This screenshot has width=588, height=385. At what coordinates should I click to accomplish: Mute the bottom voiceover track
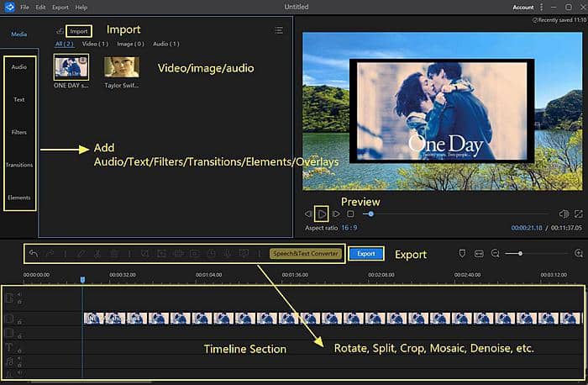click(x=19, y=373)
